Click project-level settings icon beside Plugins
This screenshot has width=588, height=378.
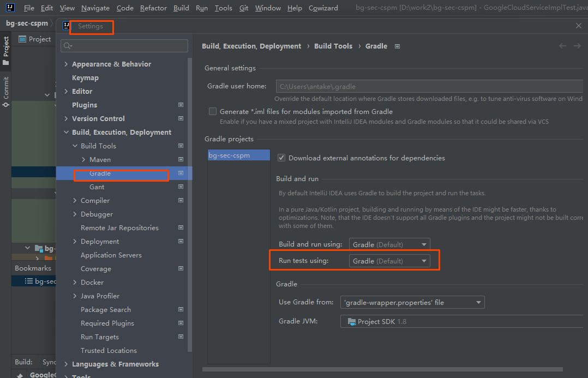click(181, 105)
